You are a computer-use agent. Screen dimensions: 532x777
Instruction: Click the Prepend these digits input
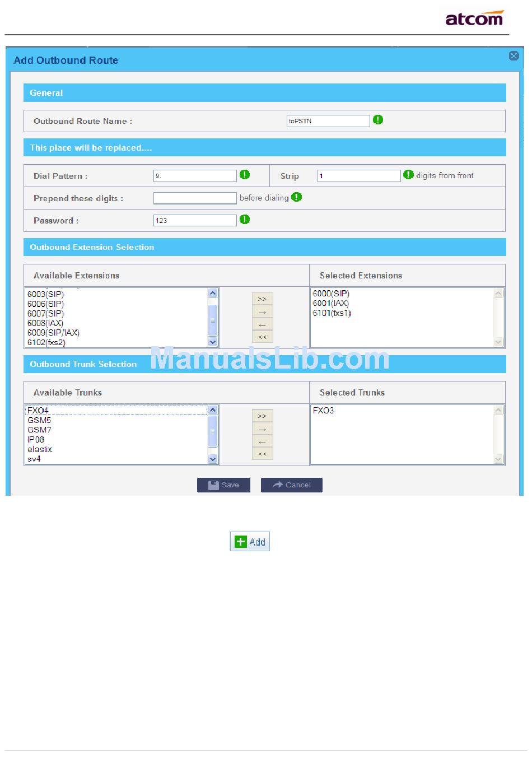195,198
